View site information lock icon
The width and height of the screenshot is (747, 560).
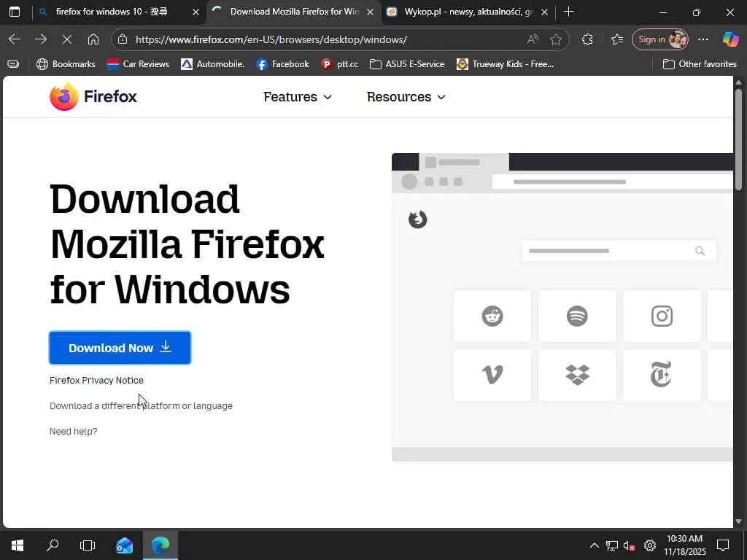tap(123, 39)
